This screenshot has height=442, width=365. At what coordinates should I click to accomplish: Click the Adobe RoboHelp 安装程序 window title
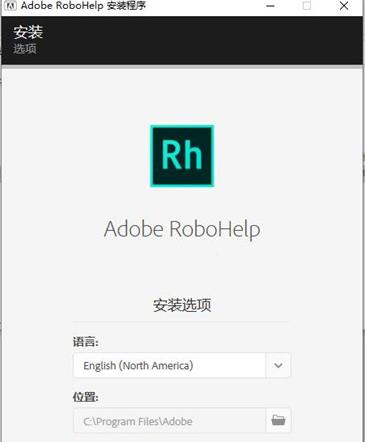83,6
